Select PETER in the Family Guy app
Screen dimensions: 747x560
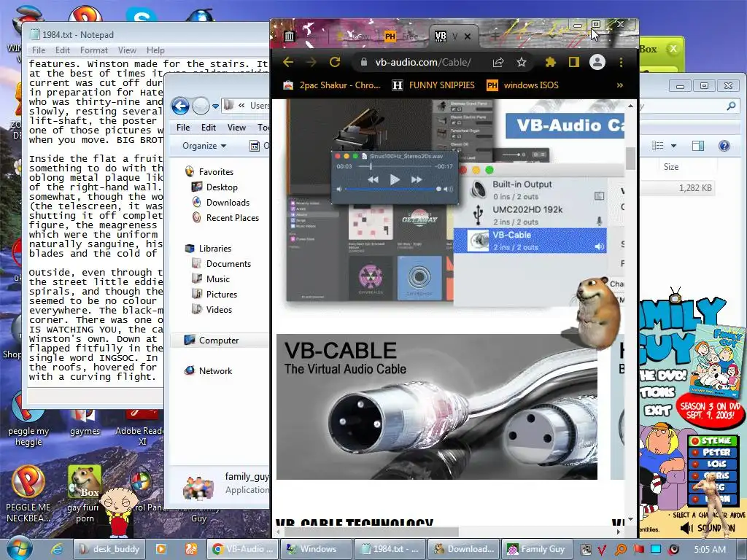coord(712,452)
